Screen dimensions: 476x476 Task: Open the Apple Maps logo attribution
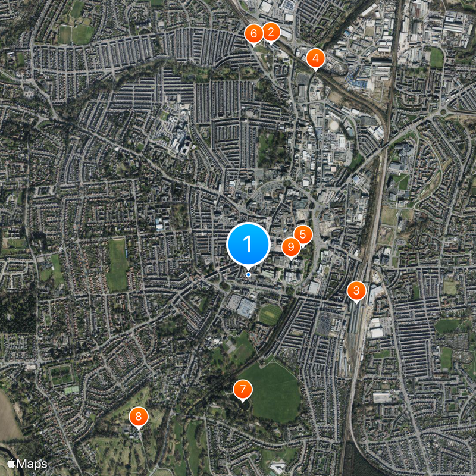coord(27,464)
